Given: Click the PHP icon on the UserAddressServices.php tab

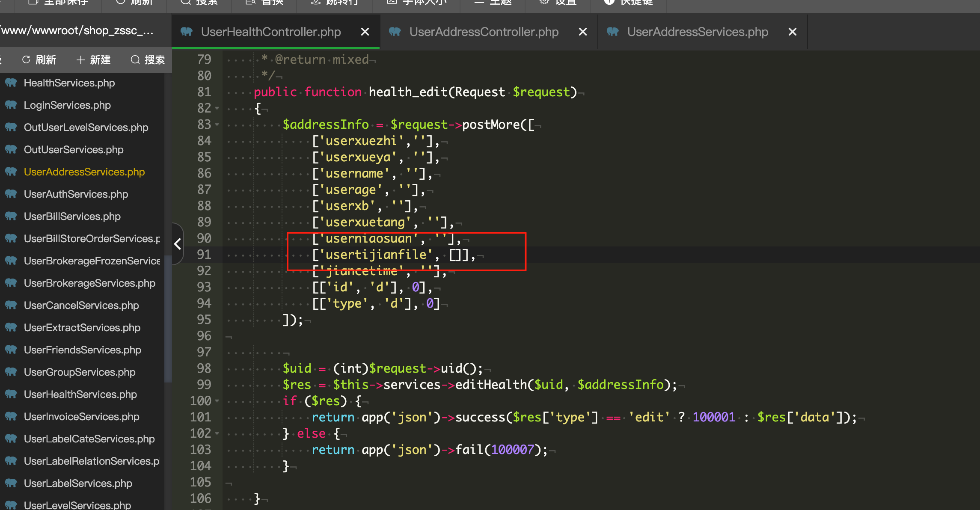Looking at the screenshot, I should (x=613, y=32).
